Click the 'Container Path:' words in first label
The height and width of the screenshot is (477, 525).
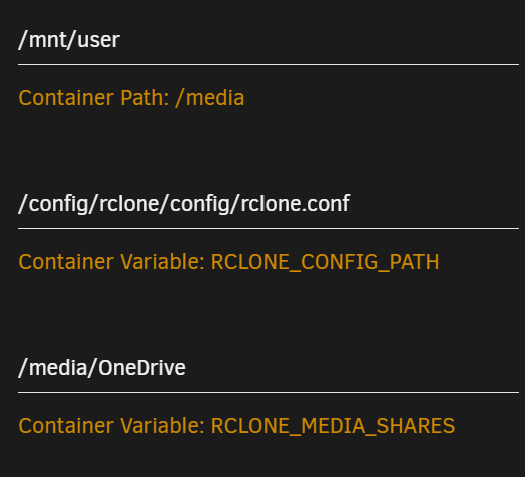coord(94,98)
